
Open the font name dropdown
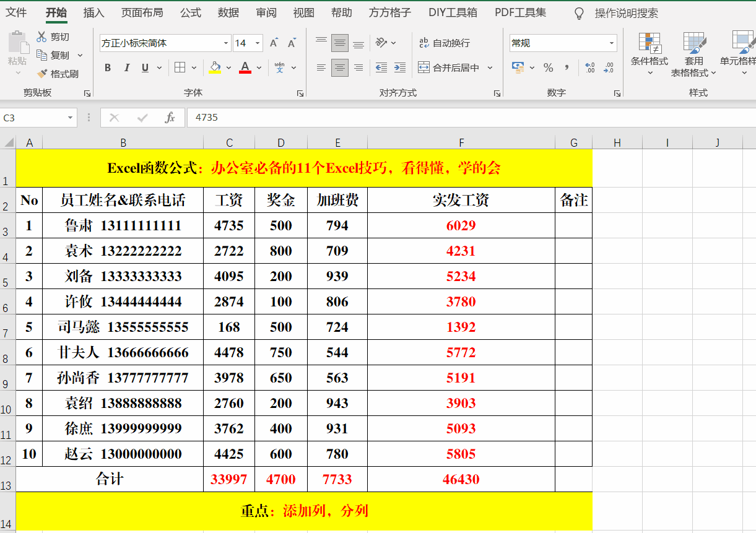click(226, 43)
